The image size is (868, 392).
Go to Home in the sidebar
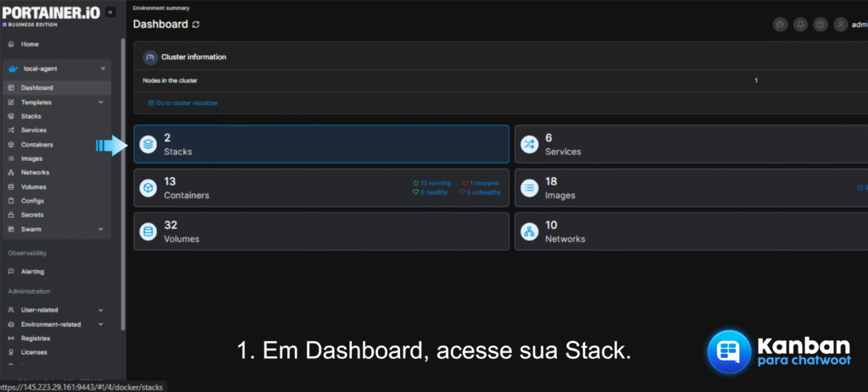[x=30, y=44]
